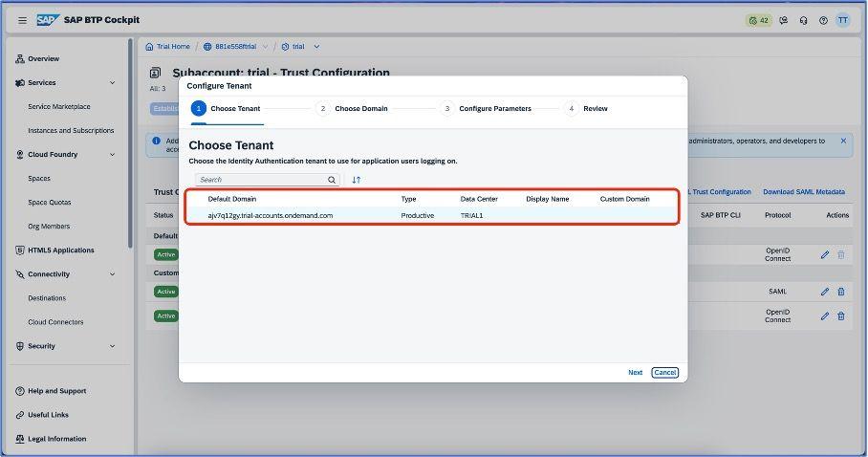
Task: Select wizard step 2 Choose Domain
Action: tap(352, 109)
